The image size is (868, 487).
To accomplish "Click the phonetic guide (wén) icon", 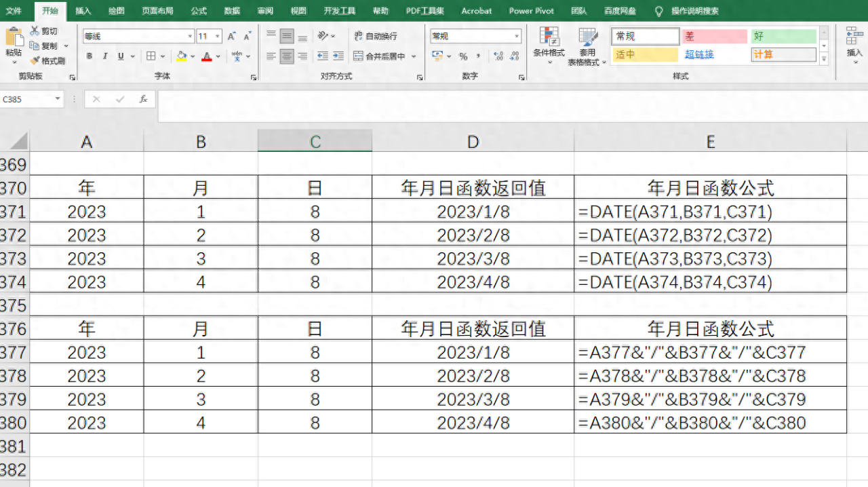I will (237, 56).
